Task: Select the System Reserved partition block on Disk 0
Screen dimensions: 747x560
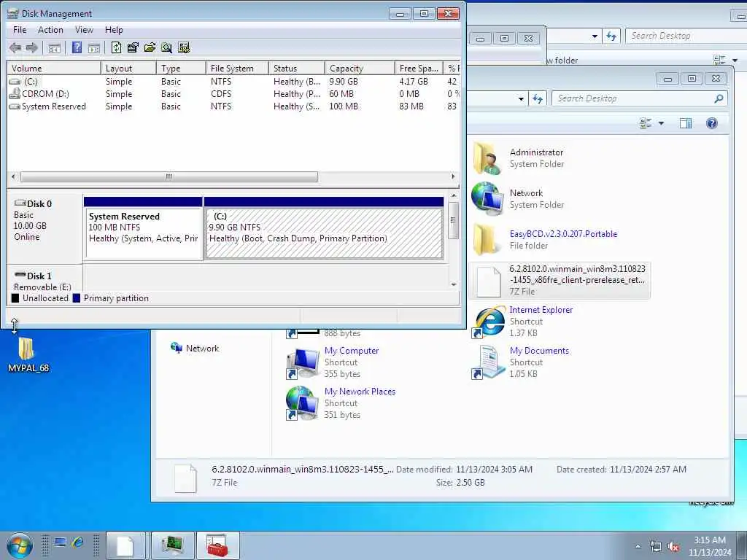Action: click(x=143, y=228)
